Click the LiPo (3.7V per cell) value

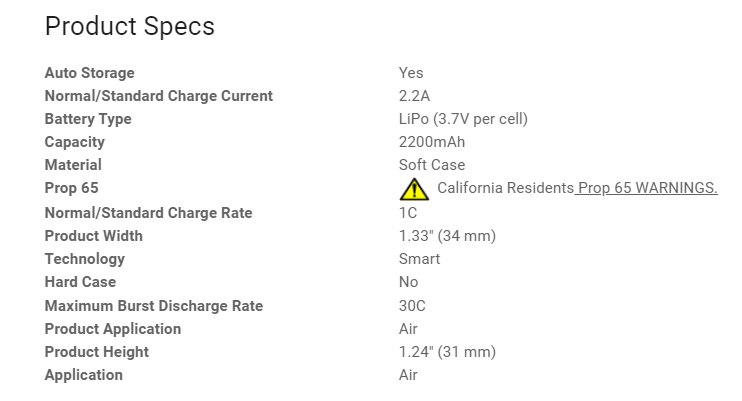click(463, 119)
